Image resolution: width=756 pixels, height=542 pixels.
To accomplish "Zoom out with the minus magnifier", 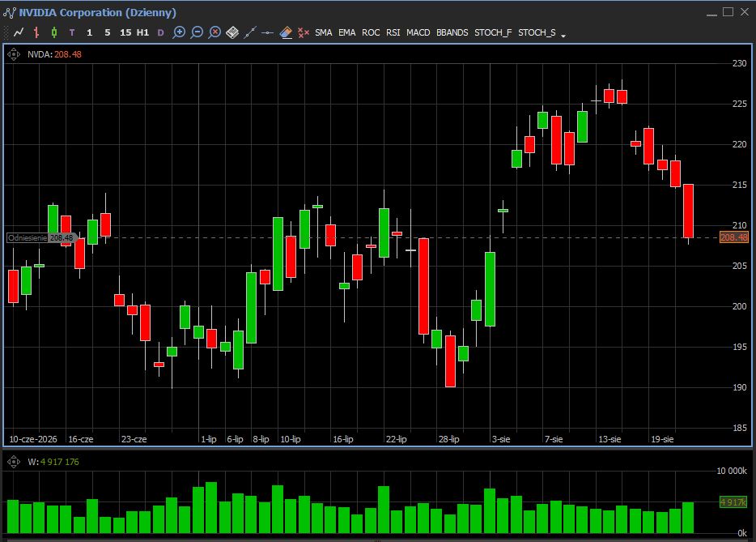I will [197, 32].
